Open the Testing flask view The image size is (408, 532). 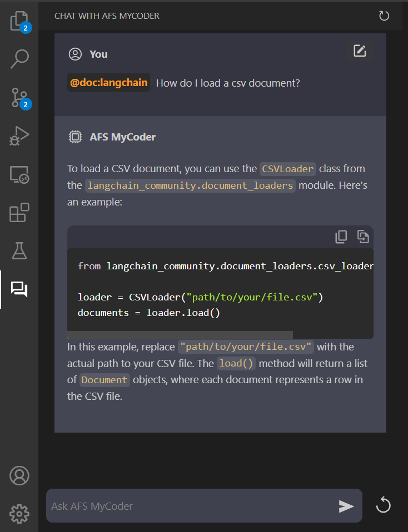[19, 251]
